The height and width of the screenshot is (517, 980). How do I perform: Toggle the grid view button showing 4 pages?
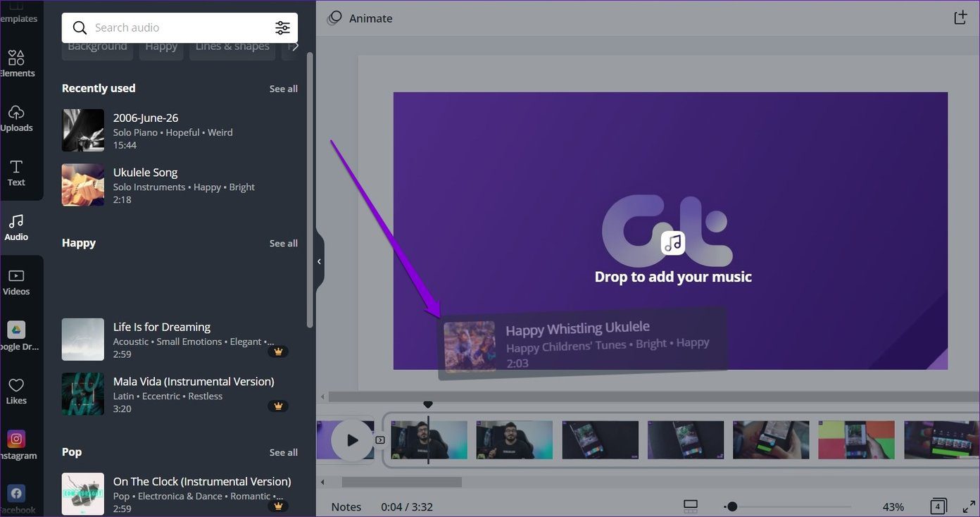(x=938, y=506)
